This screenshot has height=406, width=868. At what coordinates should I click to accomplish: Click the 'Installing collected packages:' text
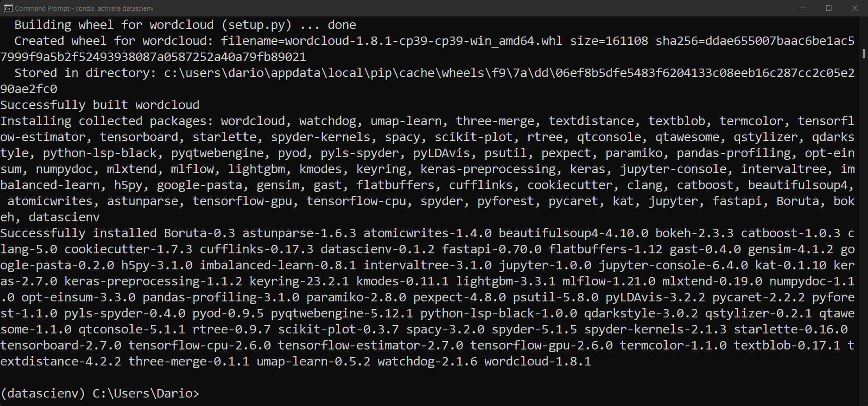click(107, 121)
